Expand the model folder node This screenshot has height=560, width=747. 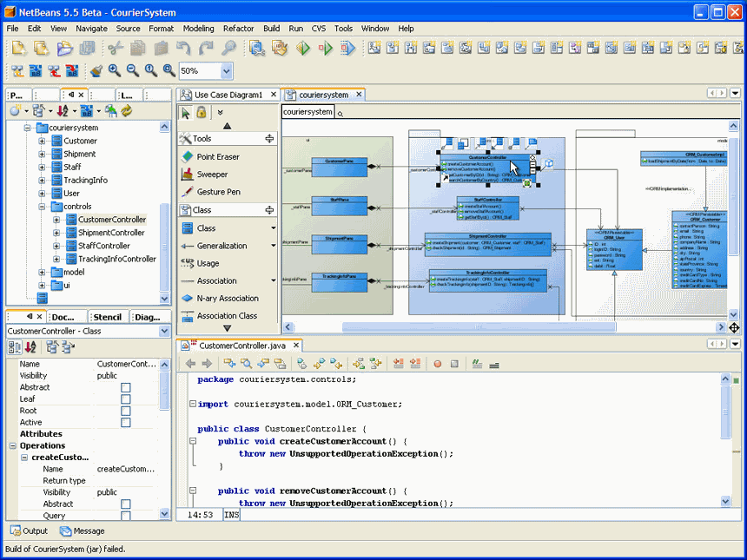point(42,273)
